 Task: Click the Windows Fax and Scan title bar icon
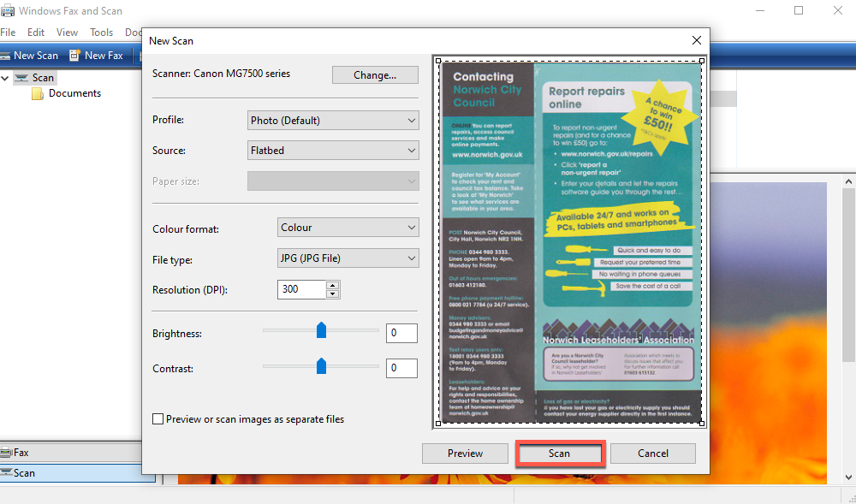click(x=7, y=11)
